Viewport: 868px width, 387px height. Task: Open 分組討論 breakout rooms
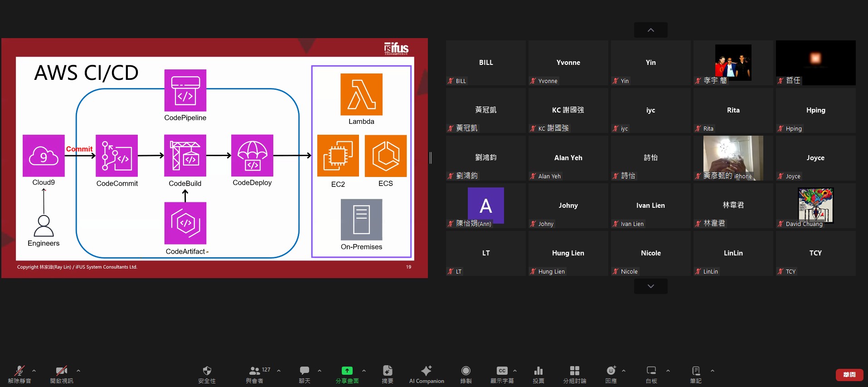point(574,374)
